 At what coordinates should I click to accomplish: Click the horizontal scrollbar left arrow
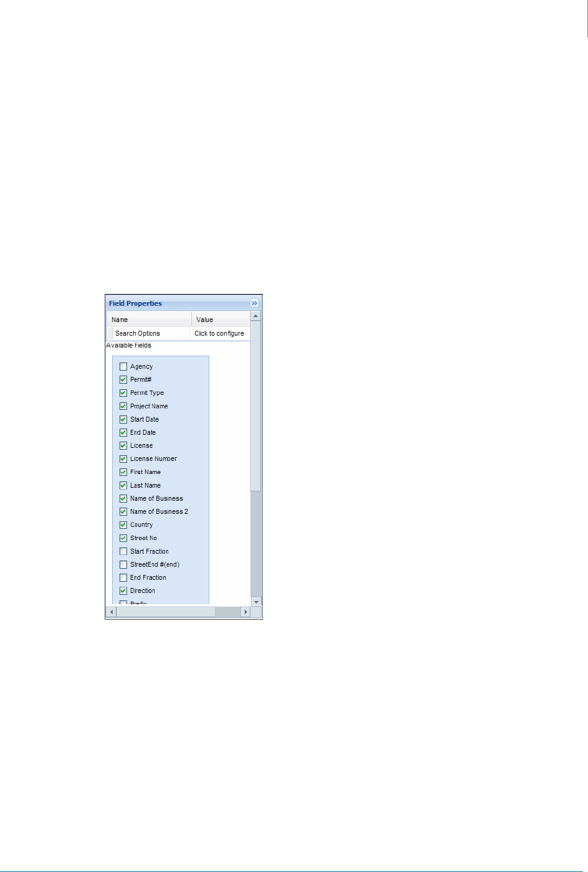click(111, 612)
